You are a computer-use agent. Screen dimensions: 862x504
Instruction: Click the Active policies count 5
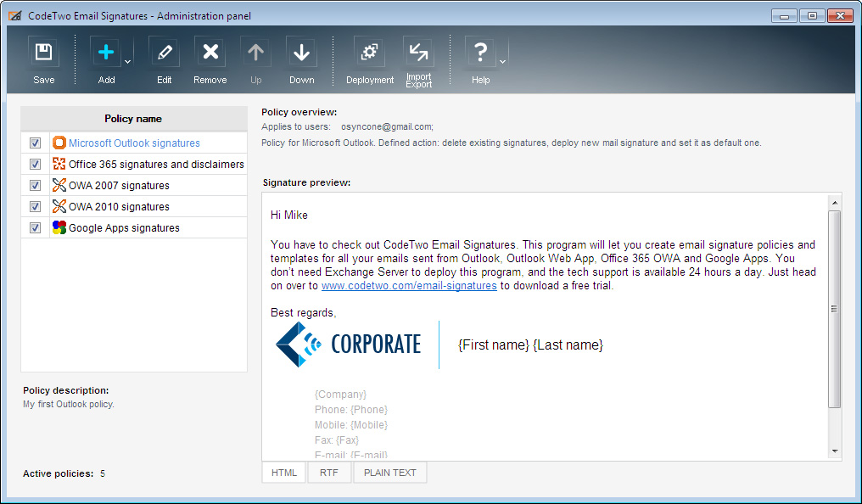point(103,473)
